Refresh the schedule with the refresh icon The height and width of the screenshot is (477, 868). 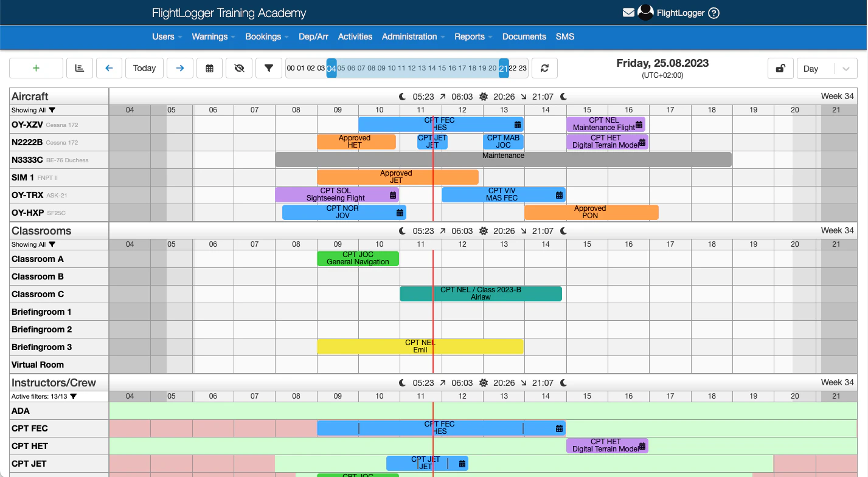[544, 68]
